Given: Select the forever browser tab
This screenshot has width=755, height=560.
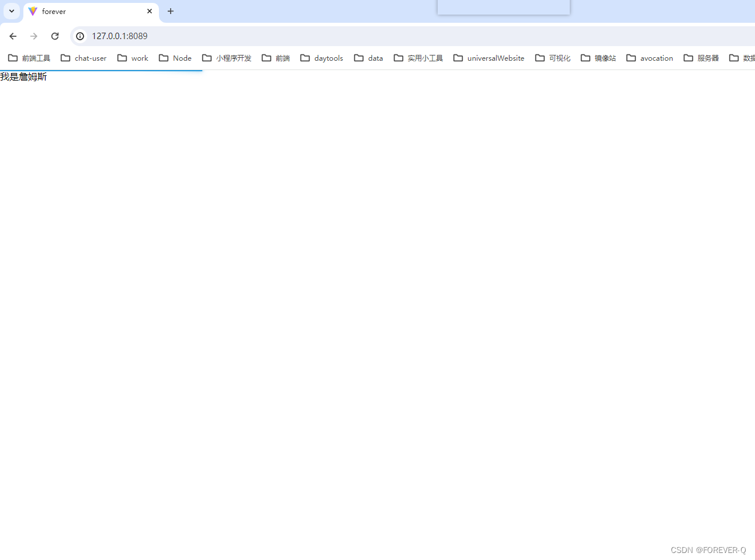Looking at the screenshot, I should [x=91, y=12].
